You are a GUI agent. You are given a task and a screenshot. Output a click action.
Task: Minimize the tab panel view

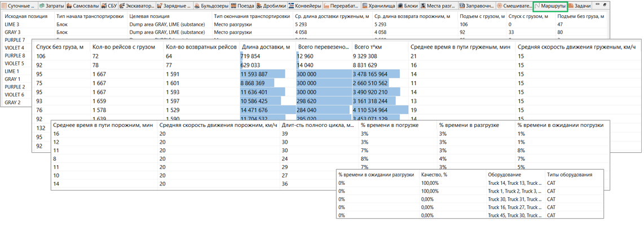(x=598, y=4)
